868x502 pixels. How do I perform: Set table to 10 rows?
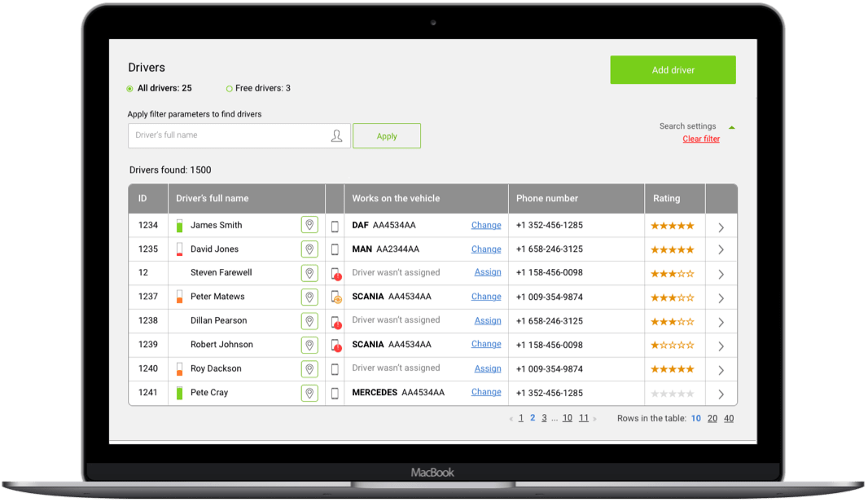click(x=696, y=418)
